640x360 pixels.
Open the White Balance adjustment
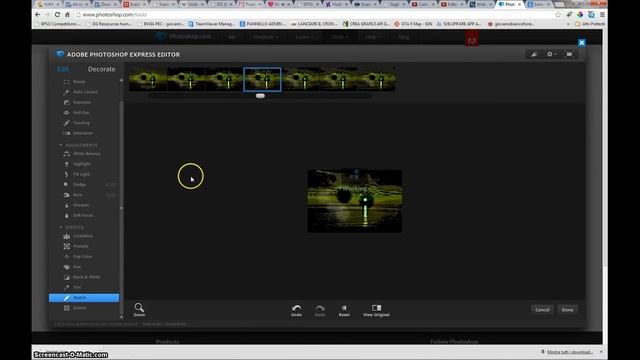(82, 153)
